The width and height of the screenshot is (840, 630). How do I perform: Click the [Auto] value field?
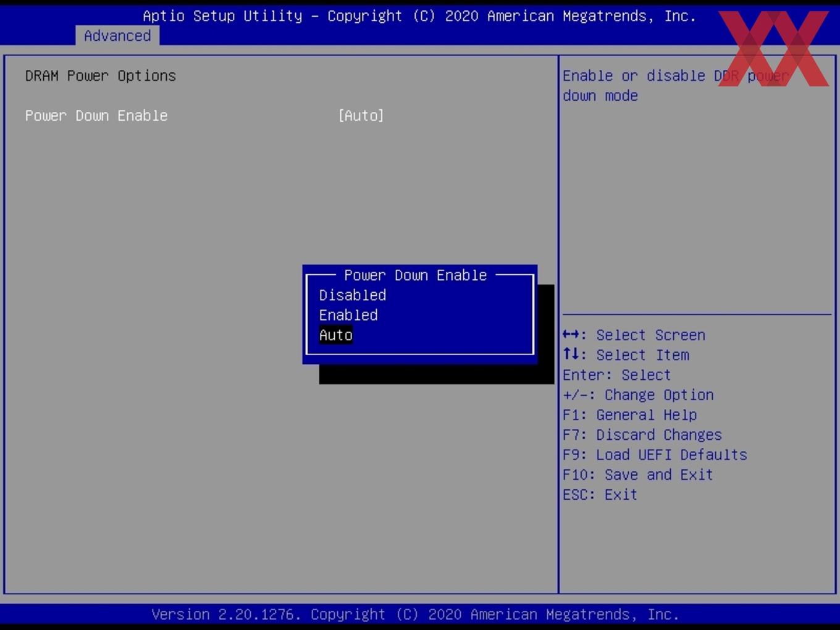(x=361, y=115)
